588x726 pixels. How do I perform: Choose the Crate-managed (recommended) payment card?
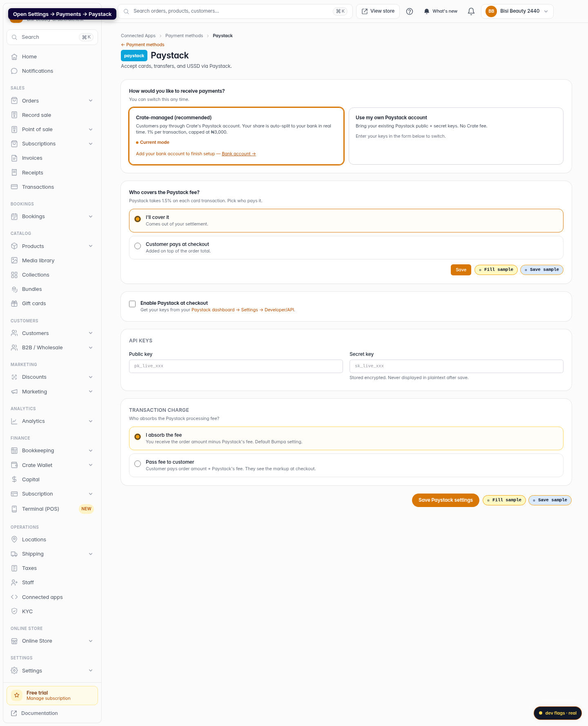click(236, 136)
